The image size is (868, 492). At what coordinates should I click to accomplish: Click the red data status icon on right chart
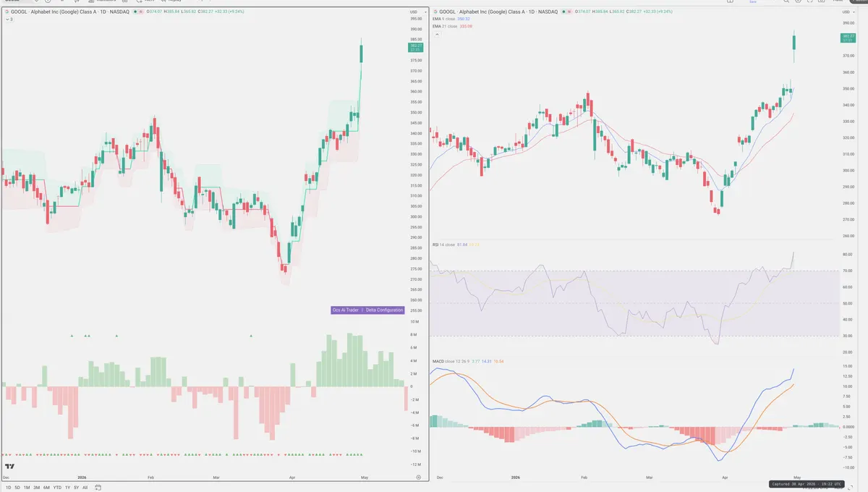pyautogui.click(x=570, y=12)
